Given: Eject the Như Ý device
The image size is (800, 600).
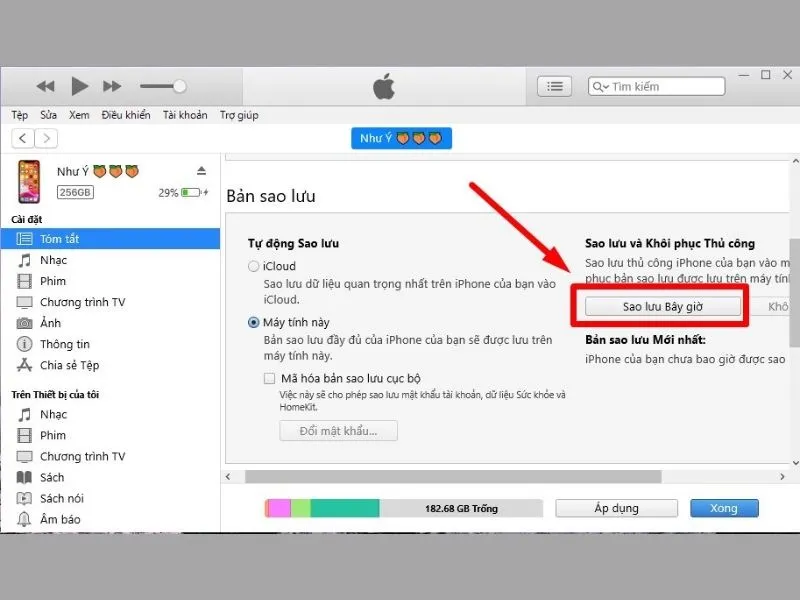Looking at the screenshot, I should coord(202,171).
